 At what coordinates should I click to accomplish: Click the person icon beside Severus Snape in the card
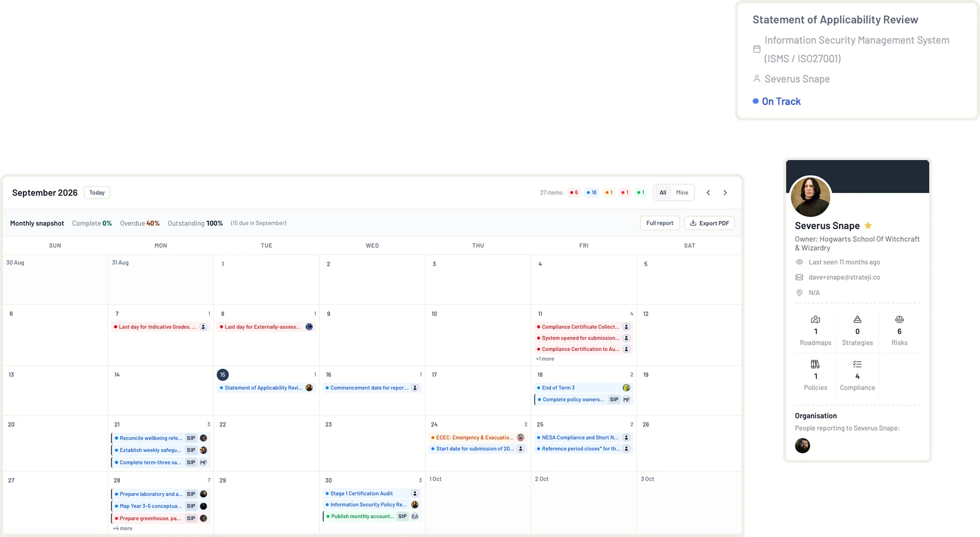point(757,78)
